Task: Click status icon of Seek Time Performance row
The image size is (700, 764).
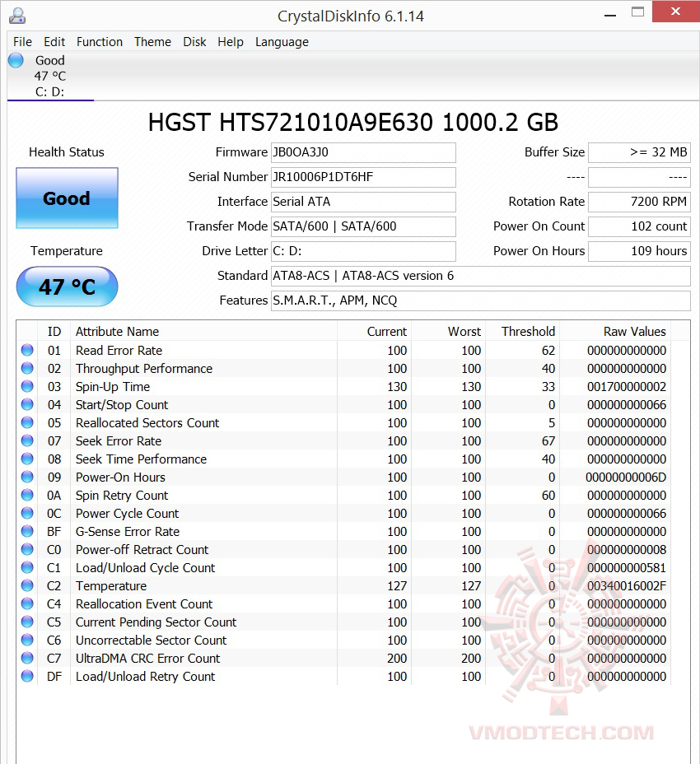Action: (x=27, y=459)
